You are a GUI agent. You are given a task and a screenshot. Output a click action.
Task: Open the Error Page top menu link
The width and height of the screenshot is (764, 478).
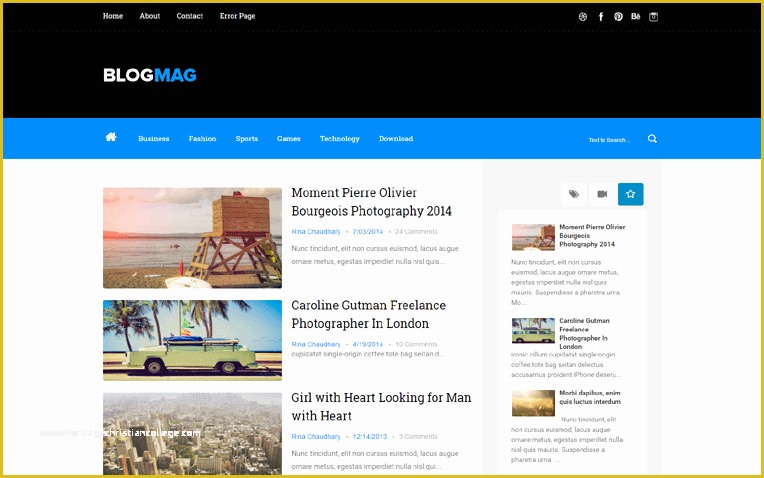coord(237,16)
